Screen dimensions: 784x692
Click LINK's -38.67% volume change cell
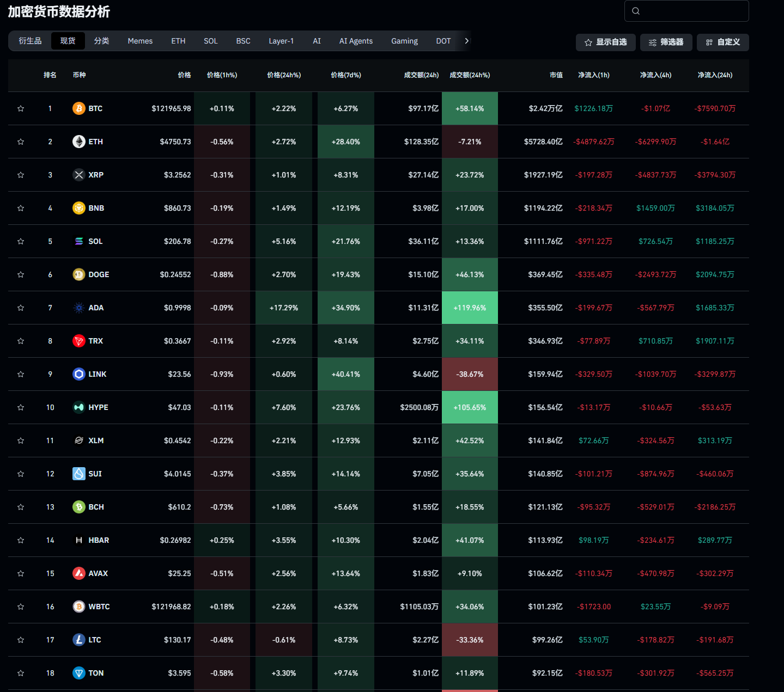[x=470, y=374]
